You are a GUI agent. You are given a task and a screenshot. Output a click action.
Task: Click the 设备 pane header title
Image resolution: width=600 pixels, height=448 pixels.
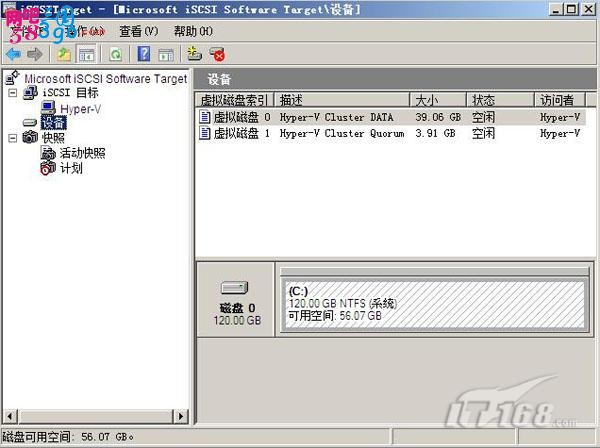(219, 80)
